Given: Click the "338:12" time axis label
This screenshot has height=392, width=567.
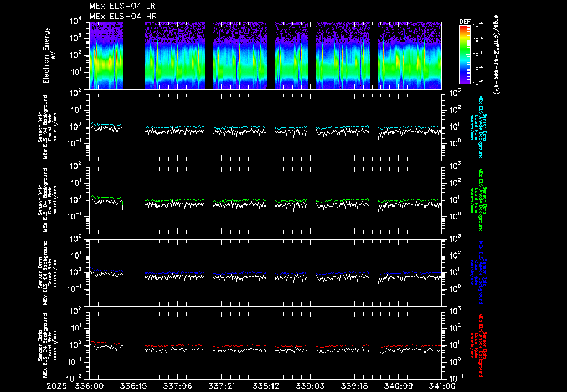Looking at the screenshot, I should pos(265,386).
